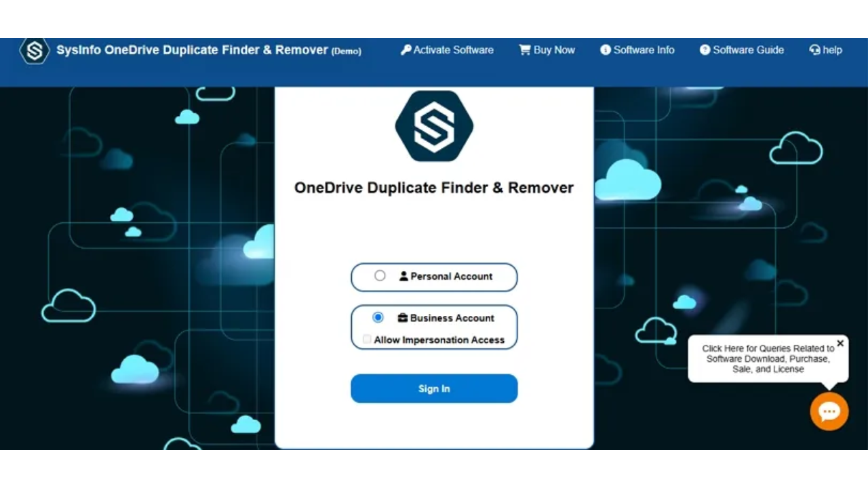Viewport: 868px width, 488px height.
Task: Click the shopping cart icon beside Buy Now
Action: coord(525,50)
